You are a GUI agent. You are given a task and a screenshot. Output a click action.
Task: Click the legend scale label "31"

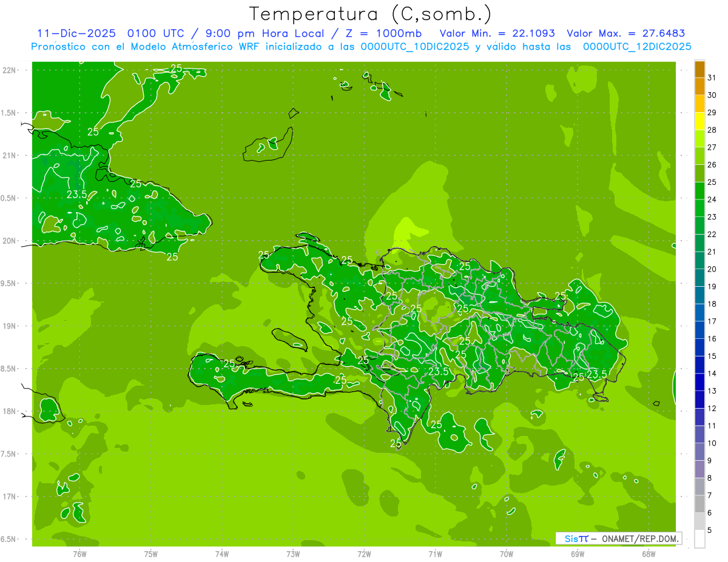tap(712, 78)
